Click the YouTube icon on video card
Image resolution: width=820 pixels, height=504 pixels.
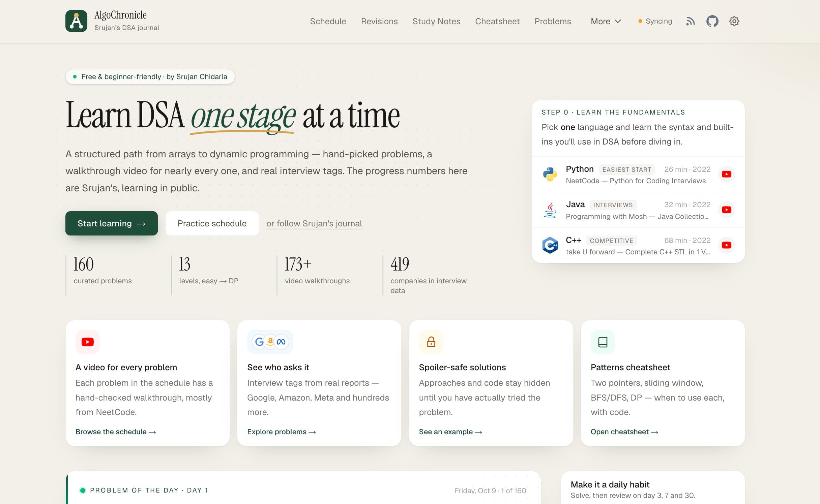[x=88, y=342]
